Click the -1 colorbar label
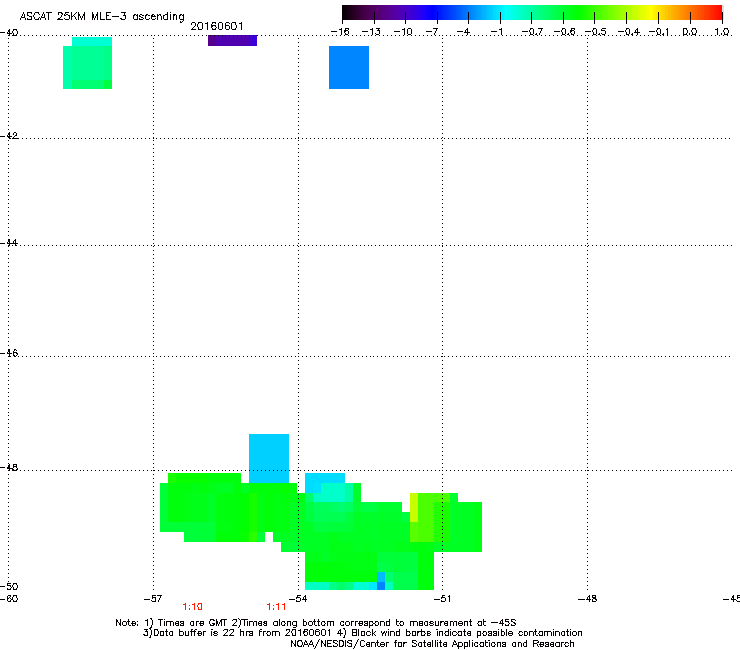The image size is (740, 650). (497, 32)
